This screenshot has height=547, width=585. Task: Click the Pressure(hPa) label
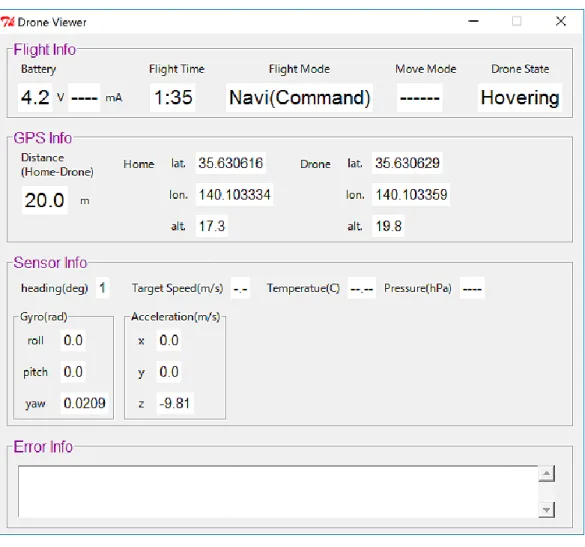click(417, 288)
